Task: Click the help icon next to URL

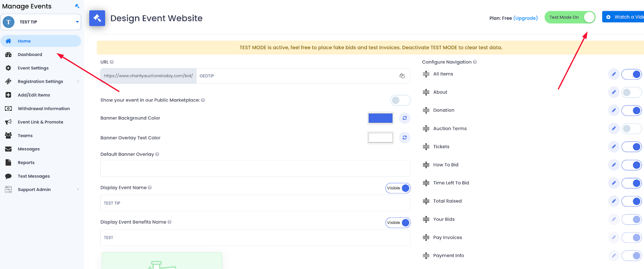Action: pyautogui.click(x=112, y=62)
